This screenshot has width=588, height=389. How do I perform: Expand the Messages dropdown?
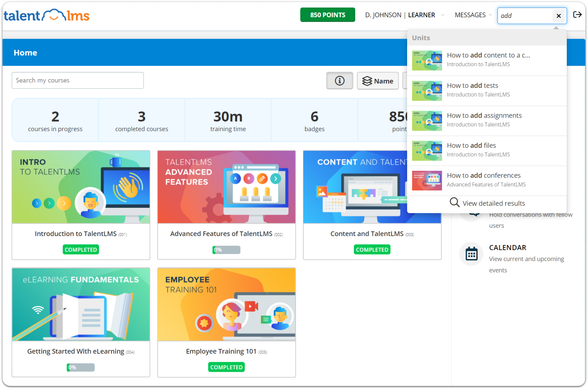coord(473,15)
